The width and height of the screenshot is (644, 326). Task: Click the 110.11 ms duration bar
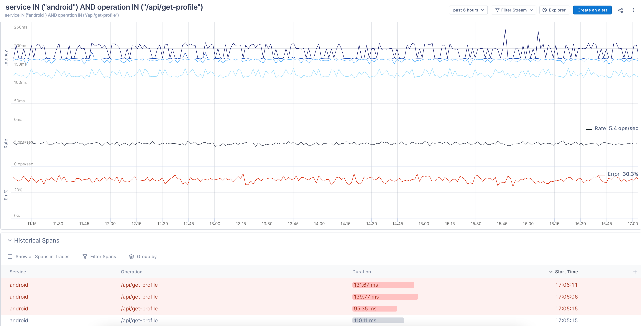pos(378,320)
